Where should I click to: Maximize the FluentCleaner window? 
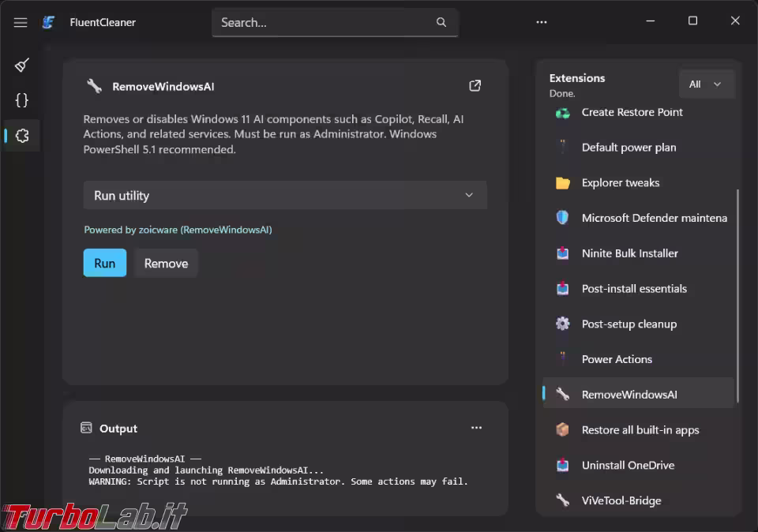[692, 21]
